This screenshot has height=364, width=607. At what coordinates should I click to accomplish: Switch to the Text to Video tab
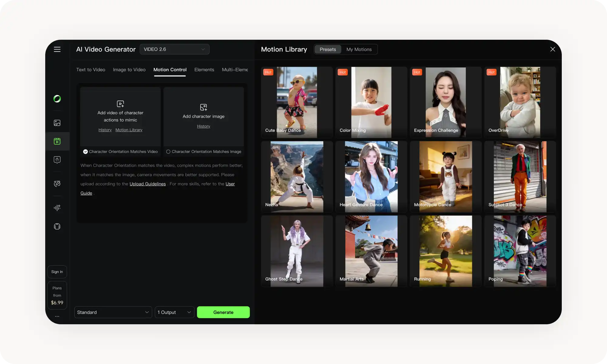tap(90, 69)
